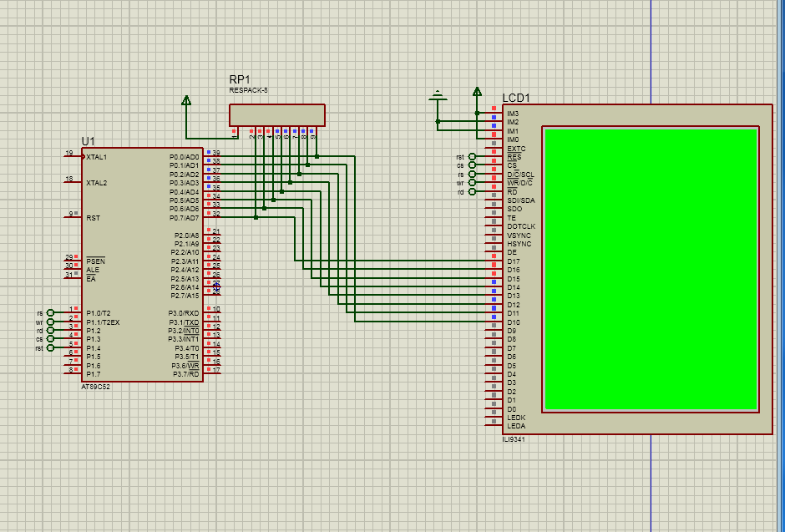Viewport: 785px width, 532px height.
Task: Click the wr terminal at pin P1.1/T2EX
Action: 50,322
